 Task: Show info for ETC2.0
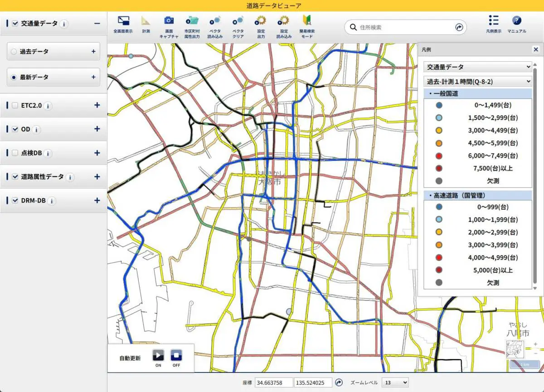pos(48,106)
